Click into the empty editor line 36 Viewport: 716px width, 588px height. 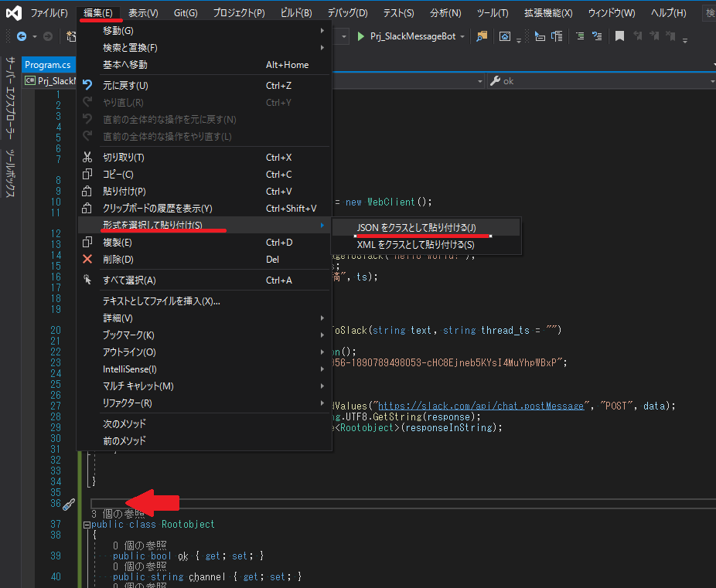coord(402,504)
